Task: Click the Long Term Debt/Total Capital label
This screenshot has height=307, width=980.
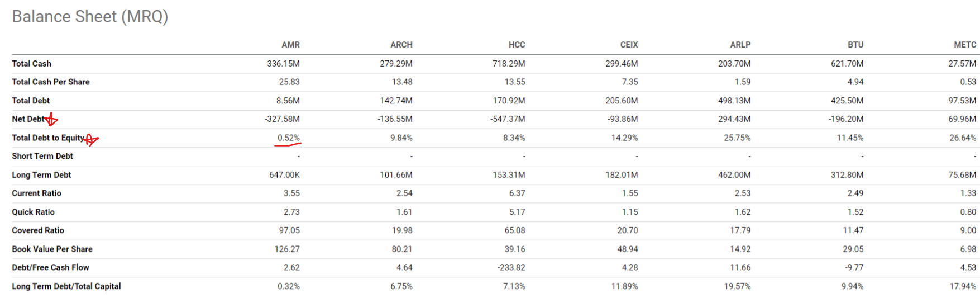Action: tap(66, 286)
